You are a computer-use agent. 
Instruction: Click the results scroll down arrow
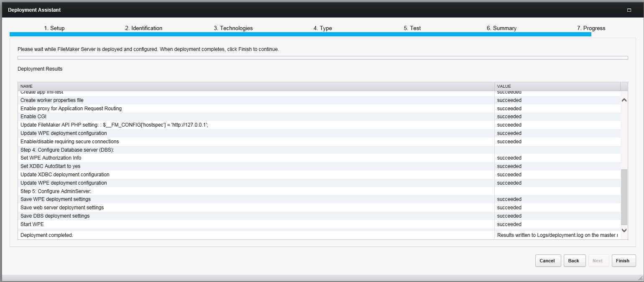click(624, 230)
